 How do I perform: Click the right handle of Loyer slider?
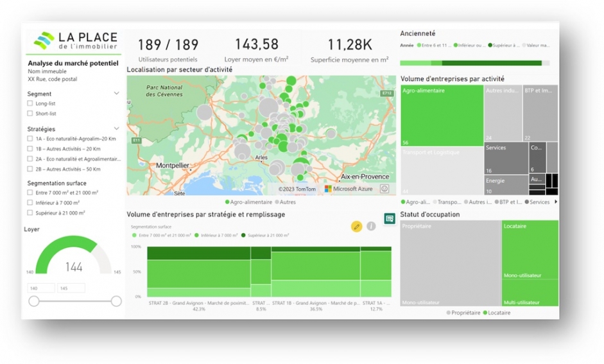116,301
